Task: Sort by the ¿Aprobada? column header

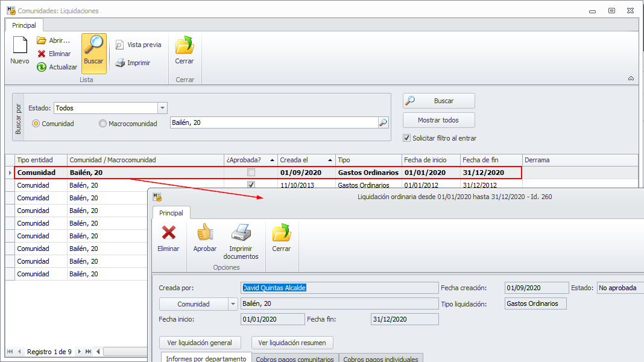Action: [250, 160]
